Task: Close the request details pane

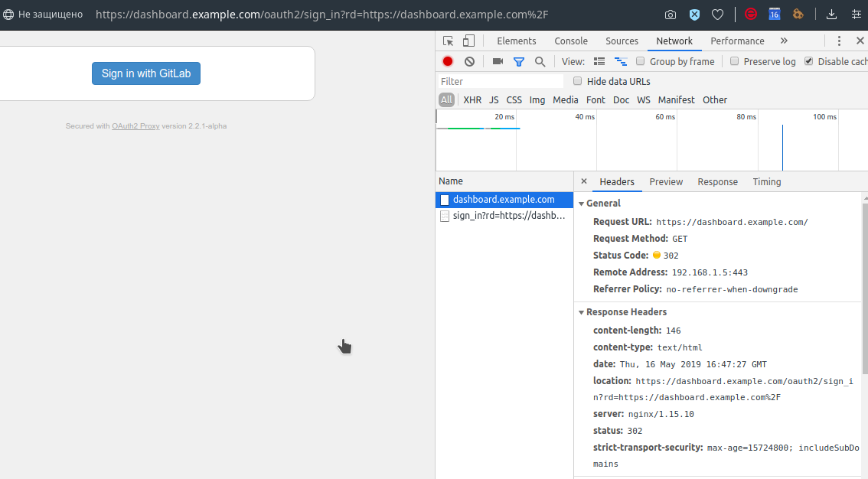Action: tap(583, 181)
